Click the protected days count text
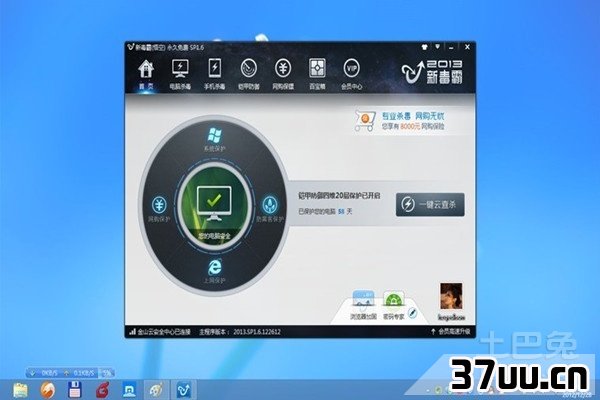 click(x=325, y=211)
